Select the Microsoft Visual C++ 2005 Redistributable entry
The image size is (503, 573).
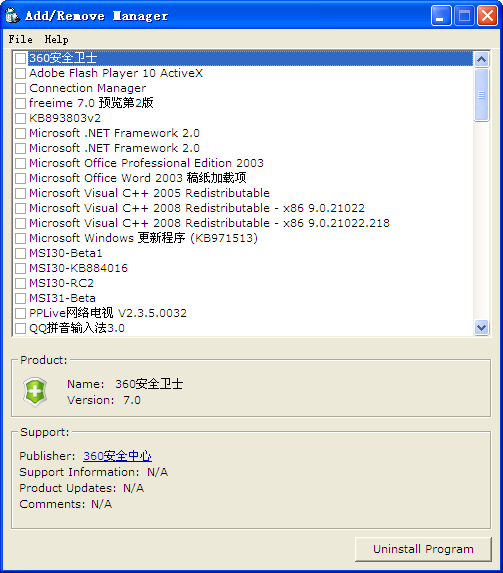149,193
